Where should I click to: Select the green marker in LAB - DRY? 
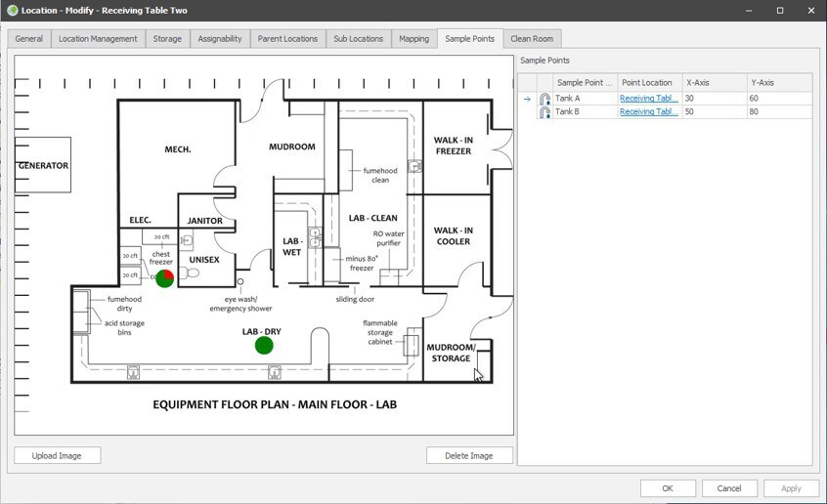pyautogui.click(x=264, y=345)
